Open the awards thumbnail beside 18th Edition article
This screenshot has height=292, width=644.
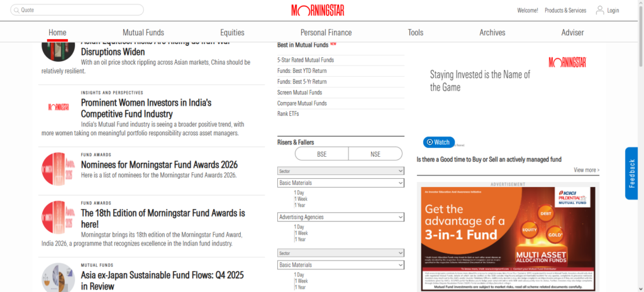click(x=58, y=217)
